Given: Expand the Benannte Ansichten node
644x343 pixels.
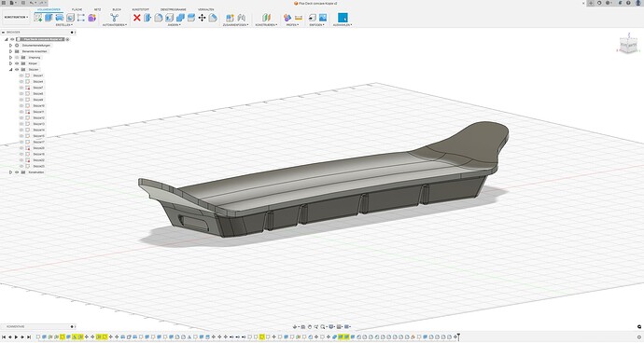Looking at the screenshot, I should tap(10, 51).
